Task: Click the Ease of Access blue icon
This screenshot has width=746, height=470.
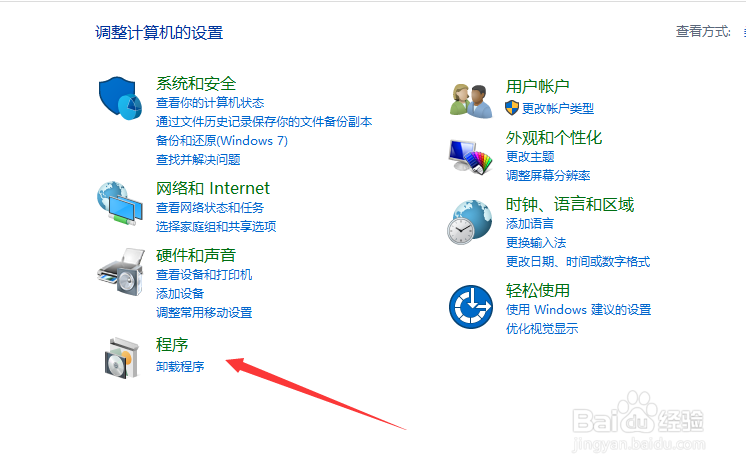Action: coord(471,307)
